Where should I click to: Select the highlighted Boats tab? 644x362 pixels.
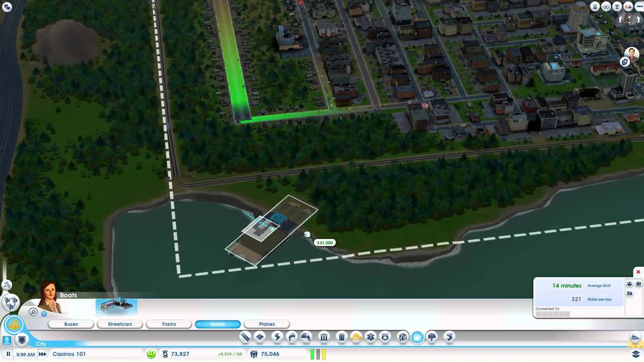[x=218, y=324]
